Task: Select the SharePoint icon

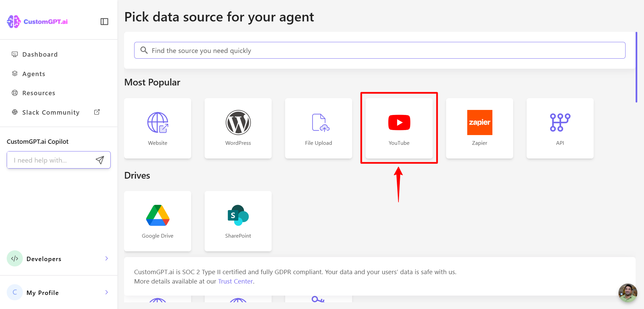Action: [x=238, y=215]
